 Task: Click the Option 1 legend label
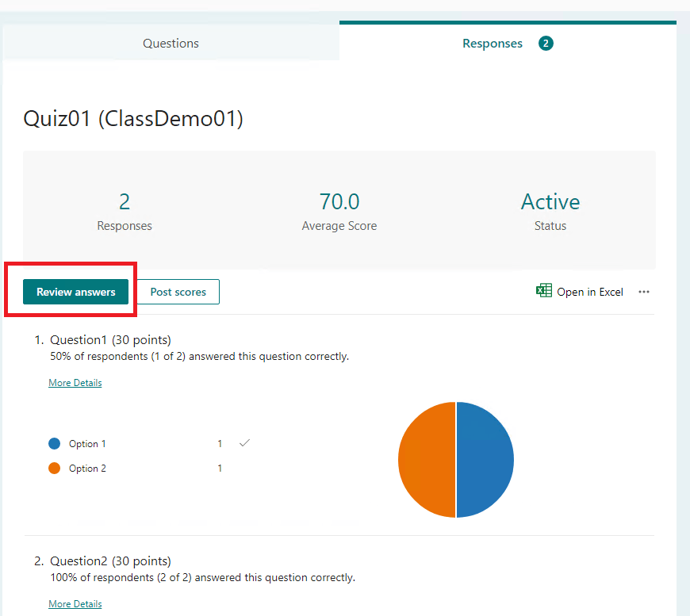(87, 443)
